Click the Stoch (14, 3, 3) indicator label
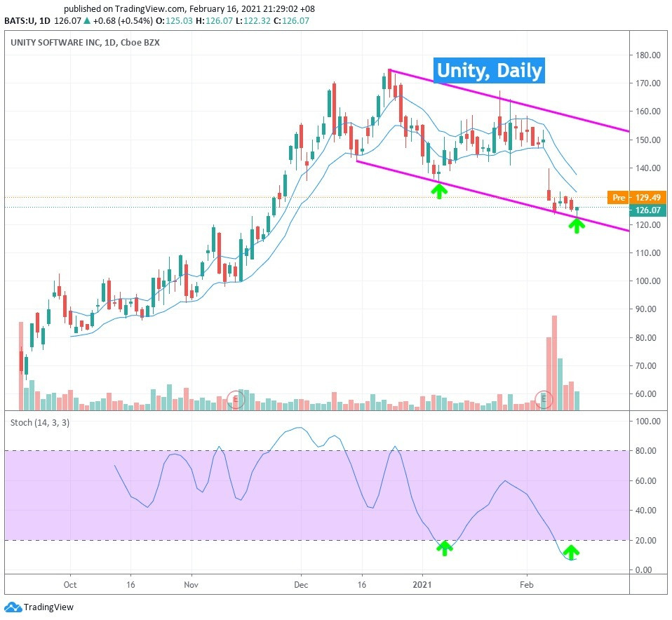Image resolution: width=672 pixels, height=620 pixels. point(40,423)
